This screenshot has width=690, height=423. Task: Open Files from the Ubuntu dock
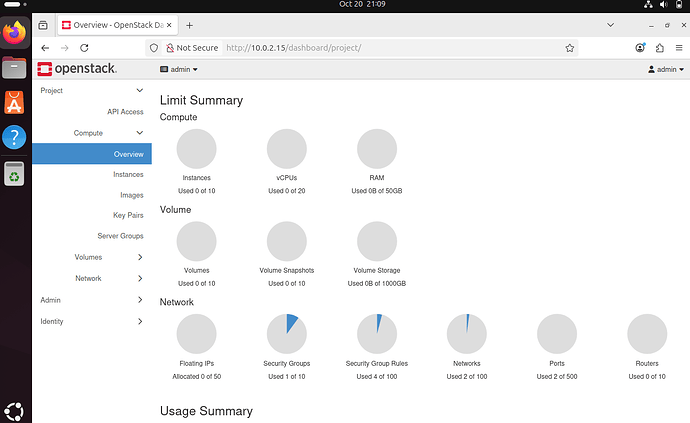click(14, 68)
